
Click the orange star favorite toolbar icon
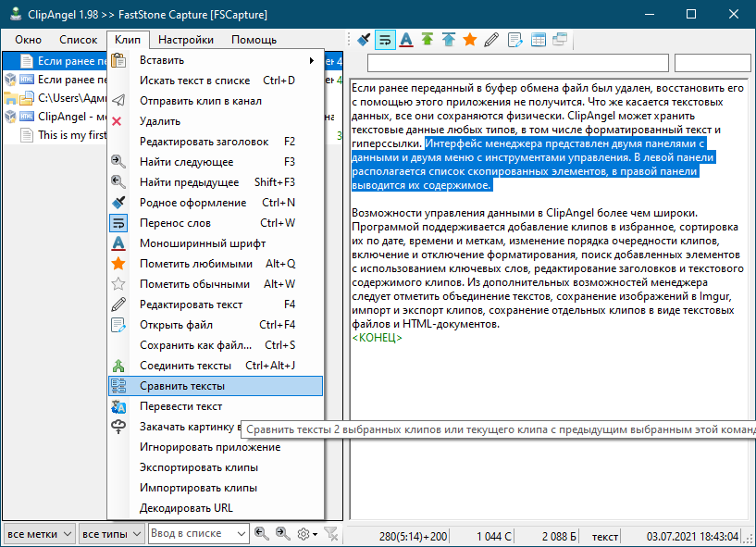(469, 40)
